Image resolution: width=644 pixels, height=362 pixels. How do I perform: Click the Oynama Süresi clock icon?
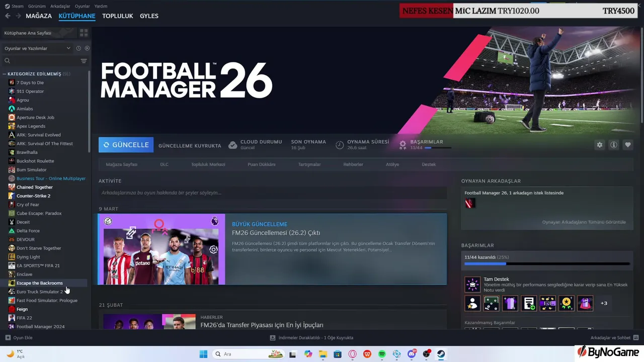(x=340, y=145)
